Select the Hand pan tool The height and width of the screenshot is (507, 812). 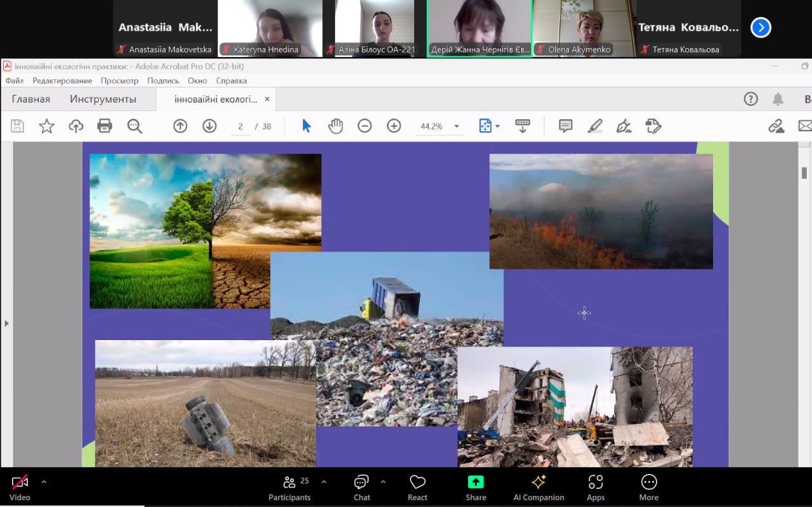click(x=335, y=126)
